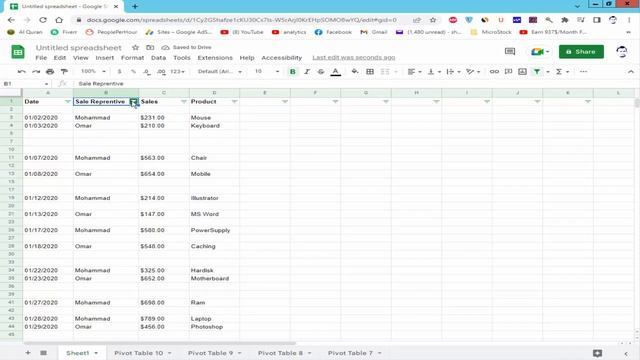
Task: Open the 123 number format dropdown
Action: pos(178,71)
